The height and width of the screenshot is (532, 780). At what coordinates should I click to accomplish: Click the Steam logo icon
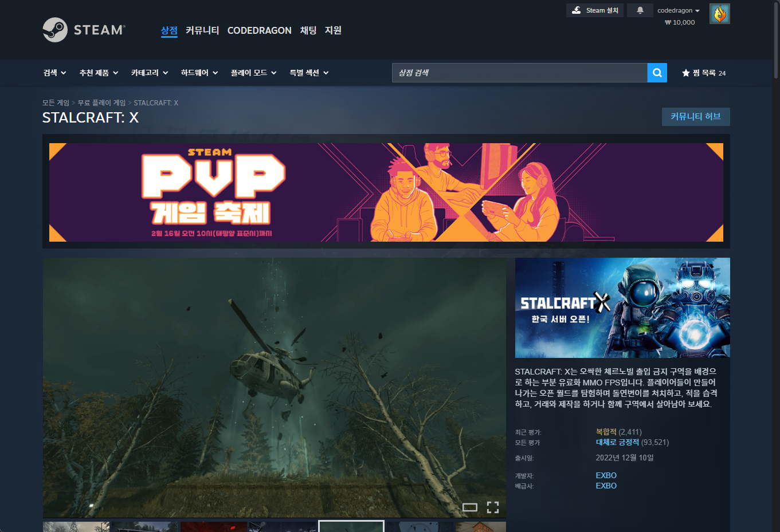(x=55, y=30)
